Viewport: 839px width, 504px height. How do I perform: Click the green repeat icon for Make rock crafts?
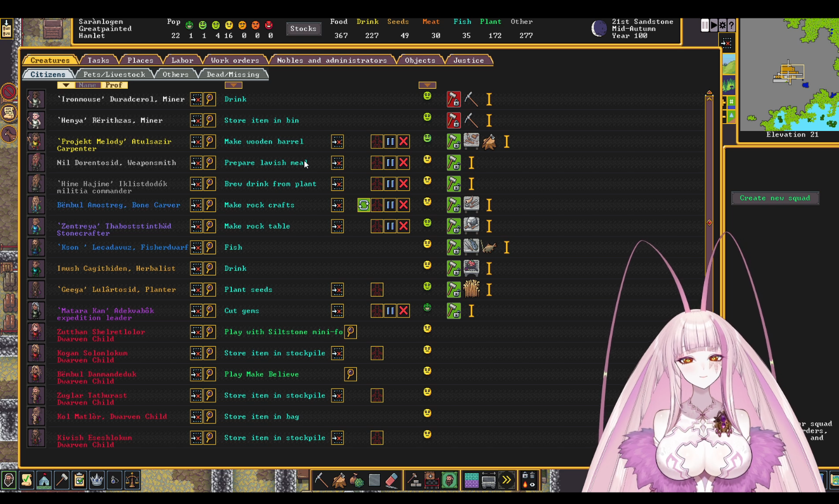[363, 205]
